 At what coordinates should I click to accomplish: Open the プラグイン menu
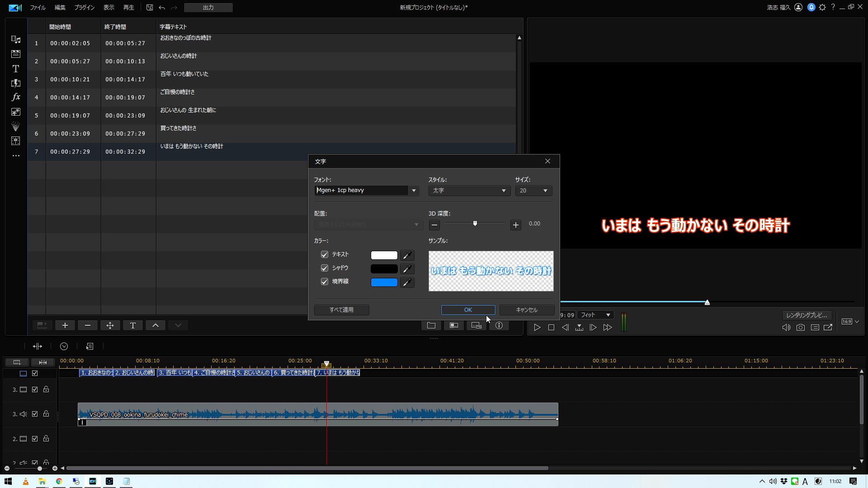84,8
